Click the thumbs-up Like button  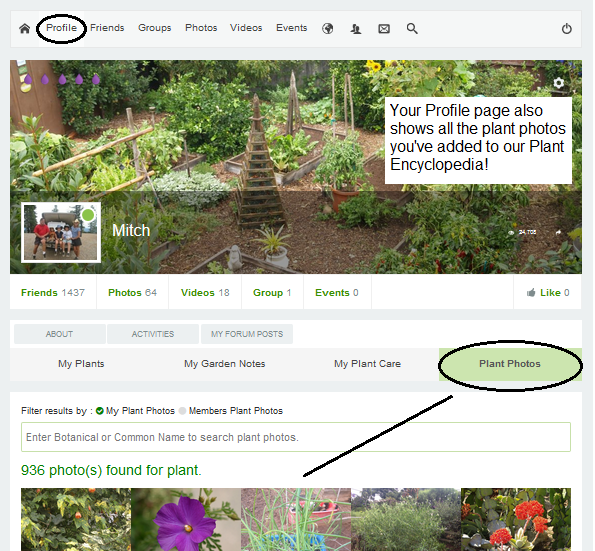point(548,293)
